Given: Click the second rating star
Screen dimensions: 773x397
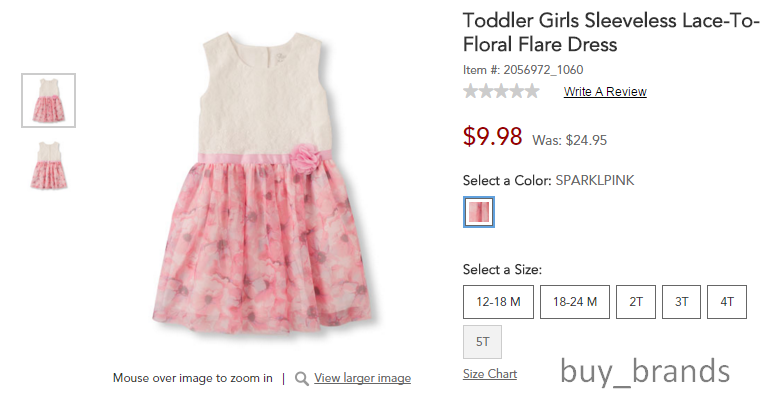Looking at the screenshot, I should 486,91.
